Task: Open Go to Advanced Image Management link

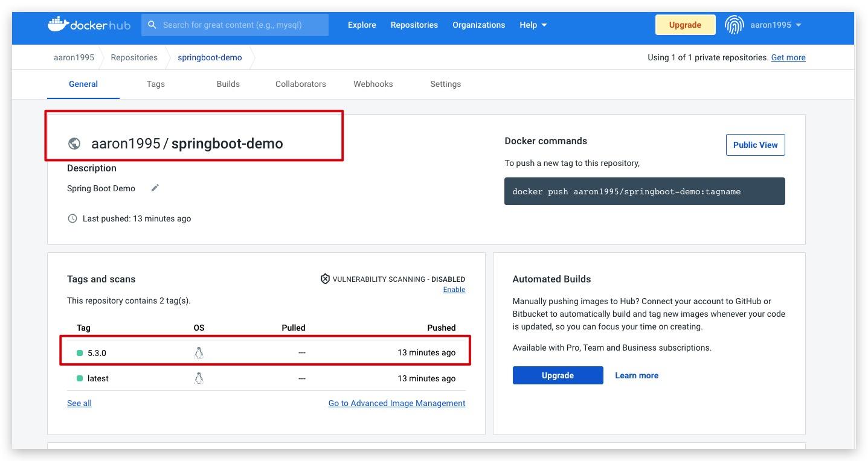Action: click(397, 403)
